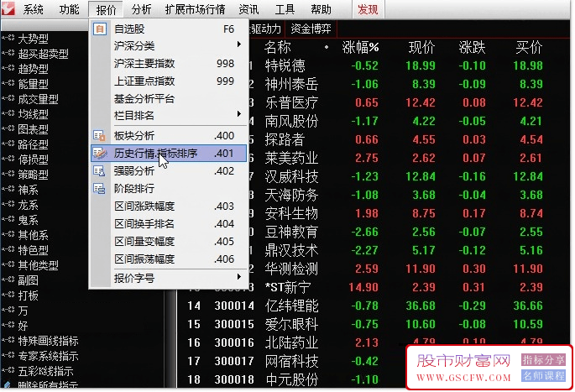
Task: Select 打板 in indicator tree
Action: tap(28, 295)
